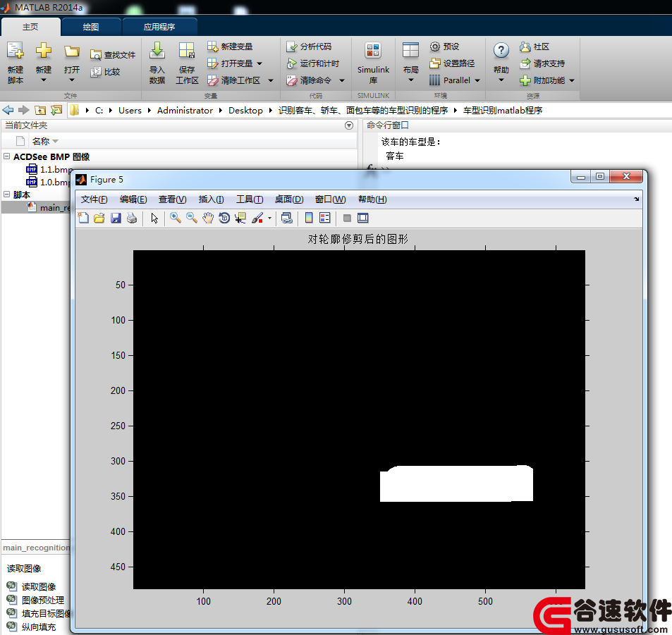Screen dimensions: 672x635
Task: Switch to the Apps (应用程序) tab
Action: coord(159,27)
